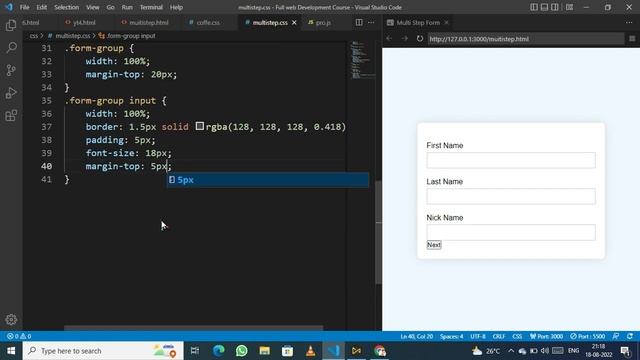This screenshot has width=640, height=360.
Task: Click the Port: 5500 Live Server item
Action: [588, 336]
